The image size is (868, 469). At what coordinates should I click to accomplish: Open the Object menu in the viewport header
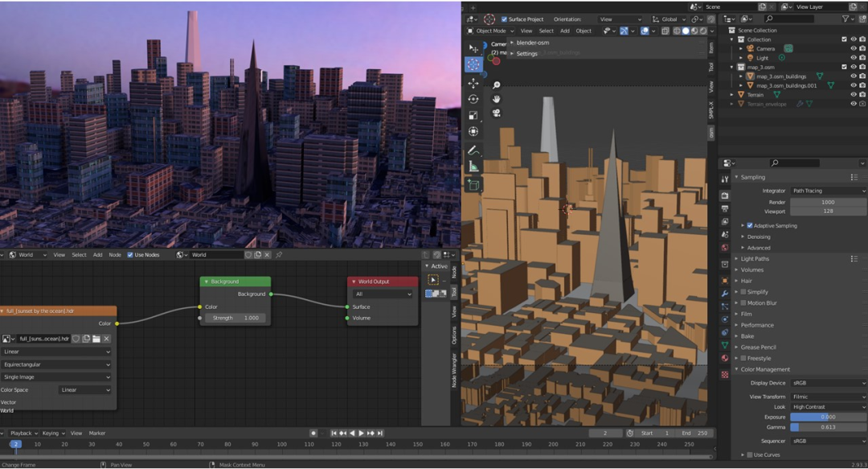pyautogui.click(x=583, y=31)
